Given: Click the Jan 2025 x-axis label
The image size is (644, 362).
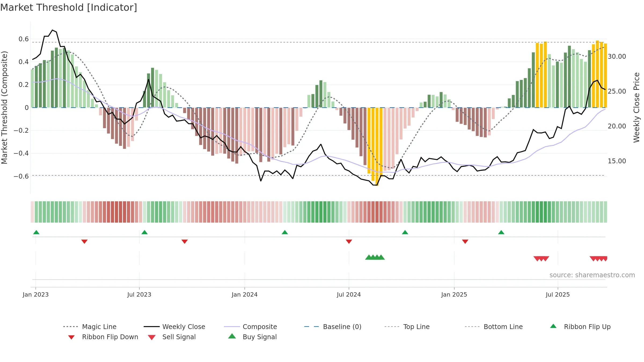Looking at the screenshot, I should pos(454,295).
